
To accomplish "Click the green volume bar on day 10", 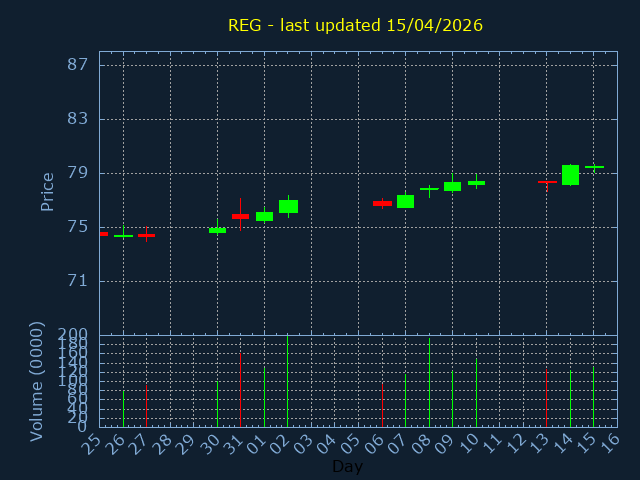I will click(x=476, y=393).
